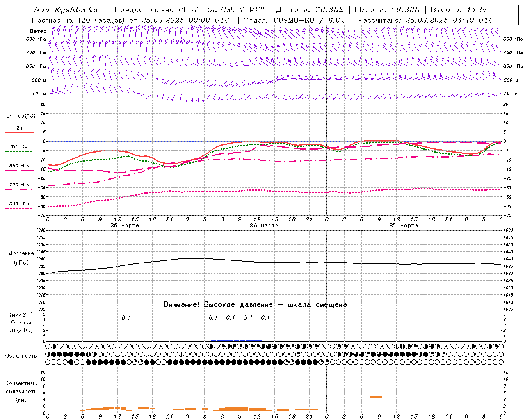Viewport: 525px width, 420px height.
Task: Click the Давление pressure panel label
Action: pyautogui.click(x=21, y=253)
